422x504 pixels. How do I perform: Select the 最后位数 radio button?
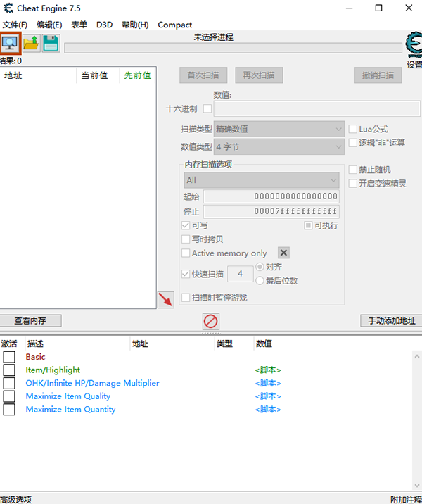click(x=260, y=281)
